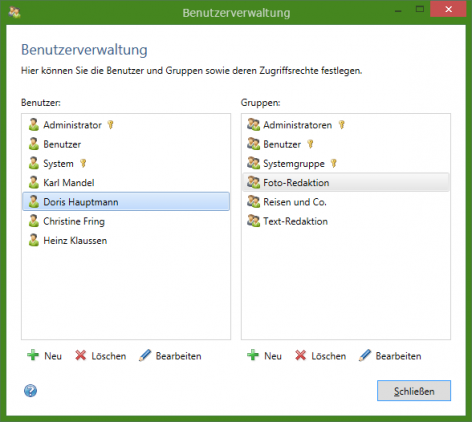472x422 pixels.
Task: Click the key icon beside System user
Action: pos(83,163)
